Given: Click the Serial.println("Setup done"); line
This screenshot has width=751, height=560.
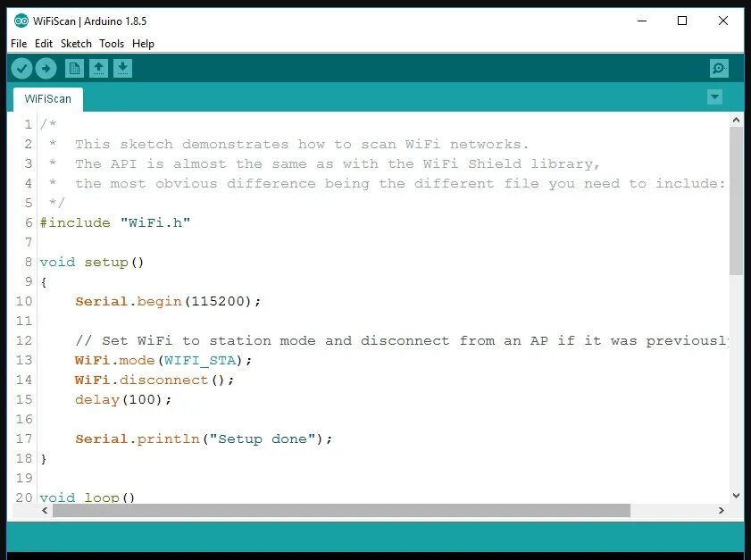Looking at the screenshot, I should coord(204,439).
